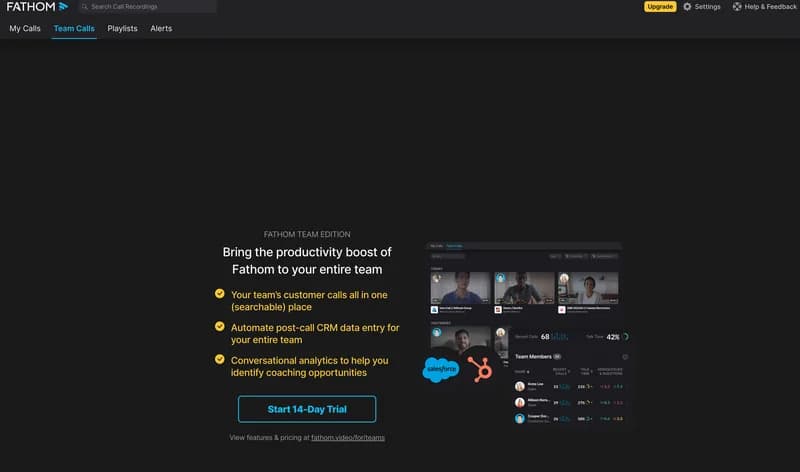Click the checkmark beside conversational analytics bullet

[219, 359]
